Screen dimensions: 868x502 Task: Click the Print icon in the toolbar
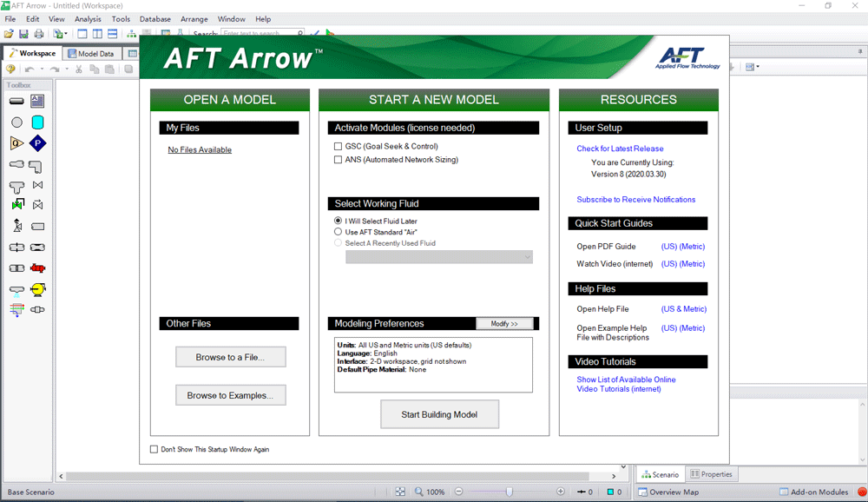pyautogui.click(x=38, y=34)
